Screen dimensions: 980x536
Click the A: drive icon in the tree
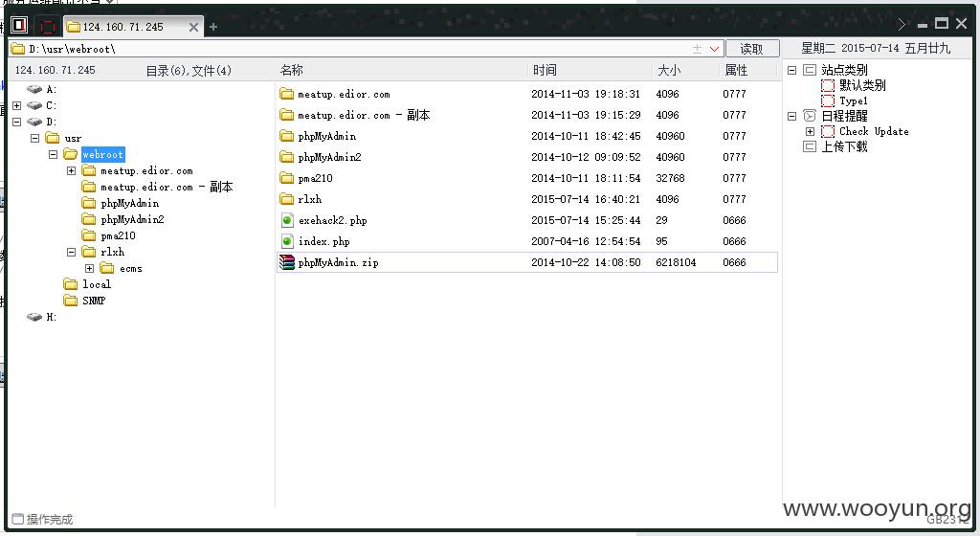pyautogui.click(x=35, y=89)
